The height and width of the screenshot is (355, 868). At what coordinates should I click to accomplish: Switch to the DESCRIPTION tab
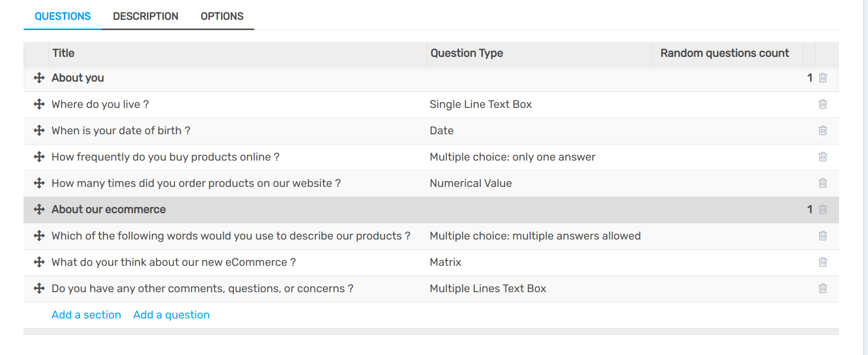[x=145, y=16]
